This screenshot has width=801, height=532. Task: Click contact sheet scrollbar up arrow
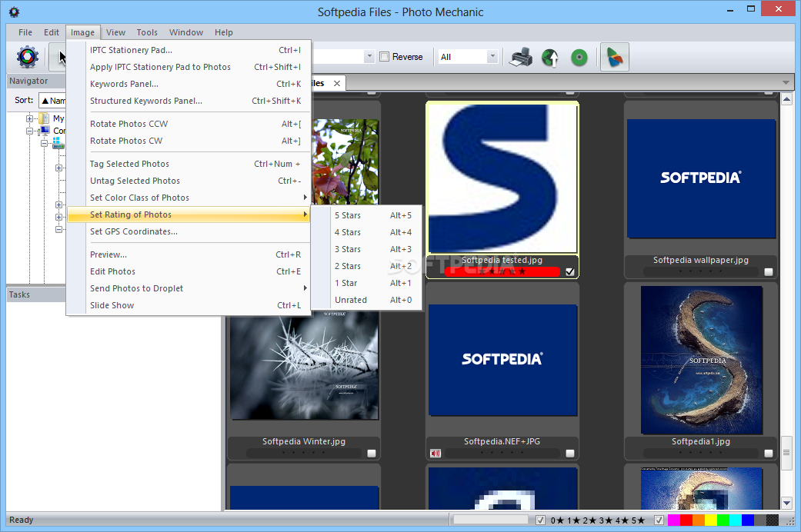786,100
